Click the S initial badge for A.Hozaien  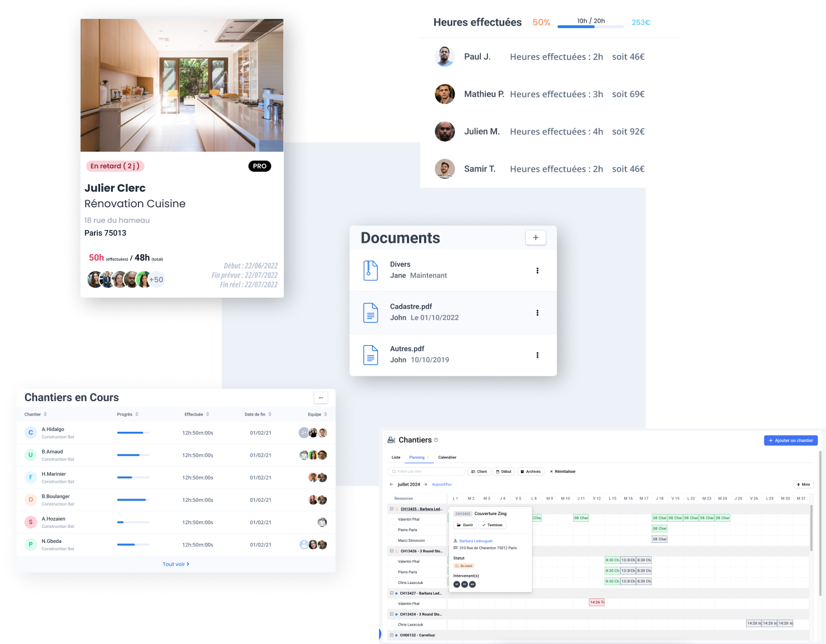31,522
